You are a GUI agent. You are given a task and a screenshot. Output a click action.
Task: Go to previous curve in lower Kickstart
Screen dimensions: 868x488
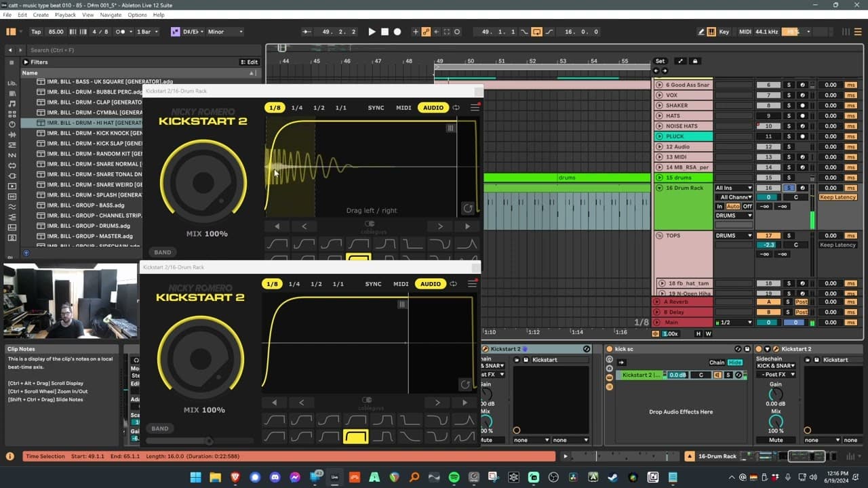(x=302, y=403)
